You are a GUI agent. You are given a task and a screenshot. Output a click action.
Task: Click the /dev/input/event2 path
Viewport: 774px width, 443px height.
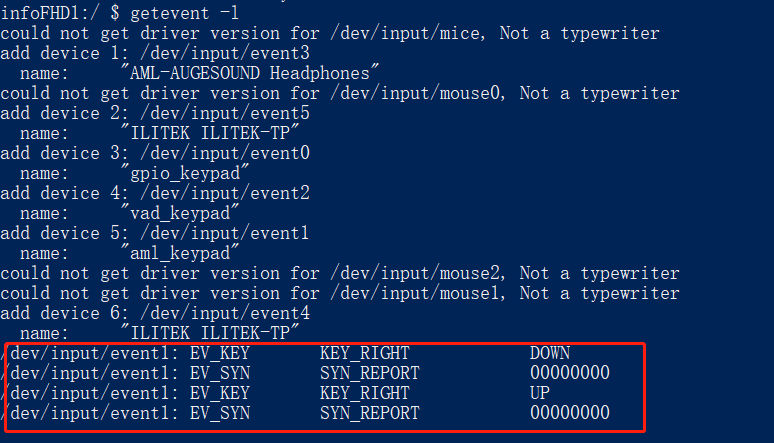click(225, 193)
